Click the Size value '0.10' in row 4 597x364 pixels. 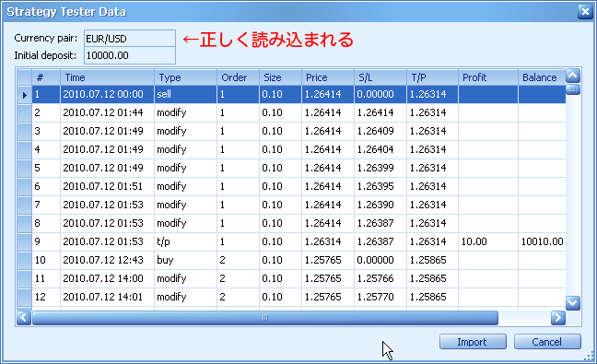[281, 149]
